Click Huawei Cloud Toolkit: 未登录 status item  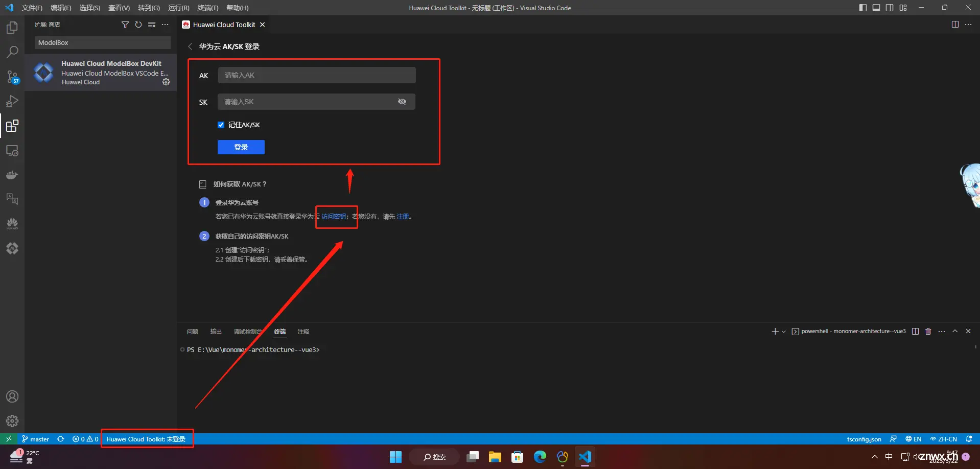tap(146, 439)
